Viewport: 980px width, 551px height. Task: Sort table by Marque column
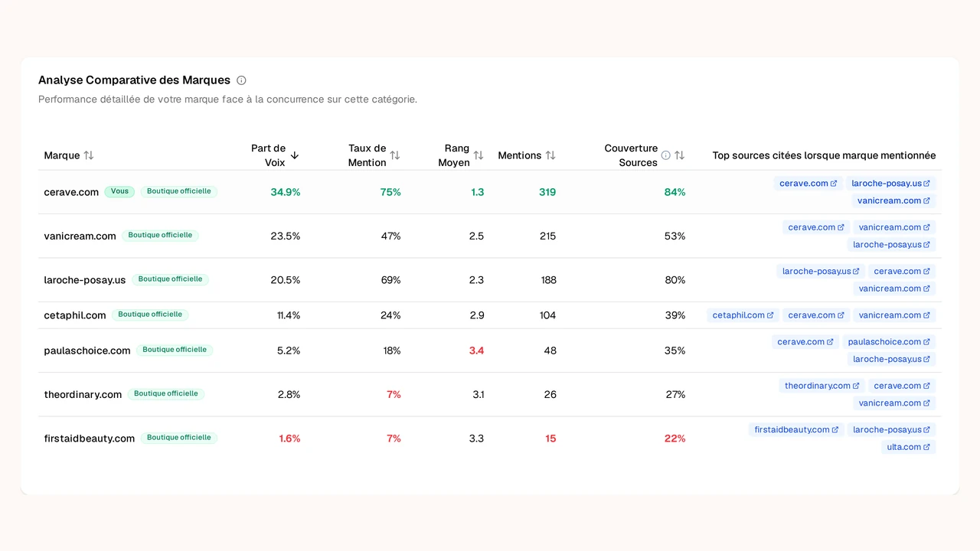tap(89, 155)
